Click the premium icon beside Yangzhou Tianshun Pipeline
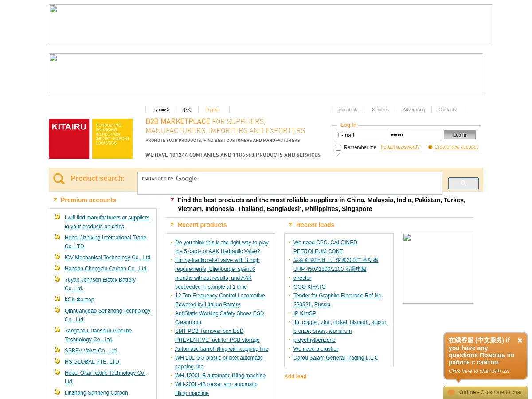 point(57,330)
